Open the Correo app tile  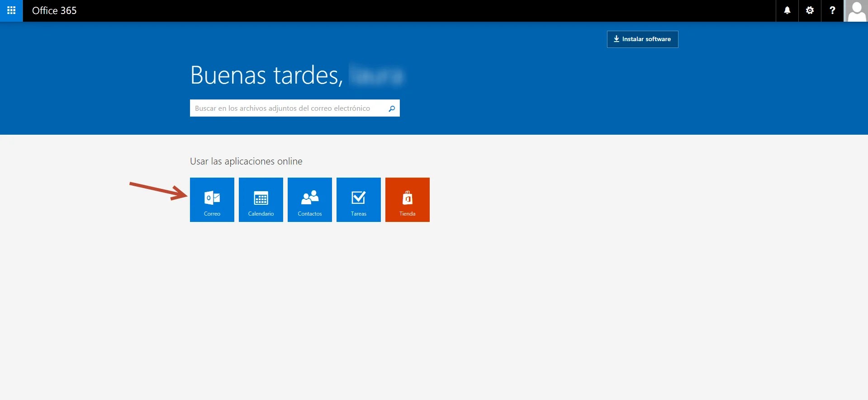tap(212, 200)
